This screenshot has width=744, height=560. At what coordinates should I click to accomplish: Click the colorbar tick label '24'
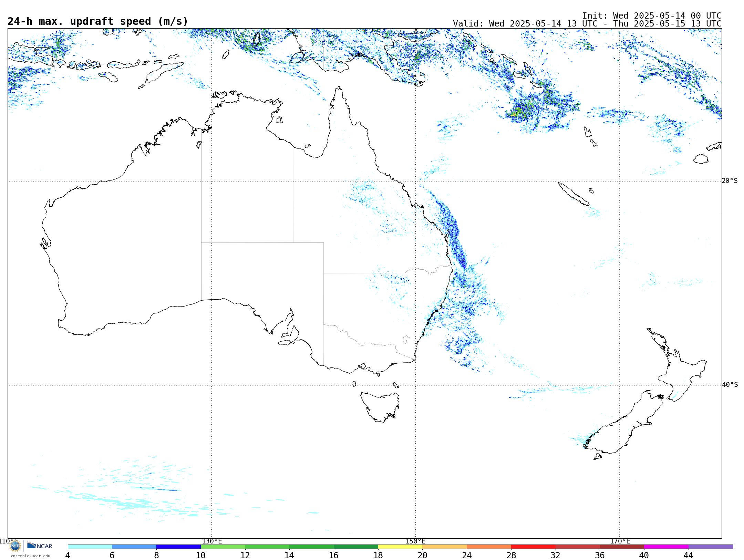467,556
